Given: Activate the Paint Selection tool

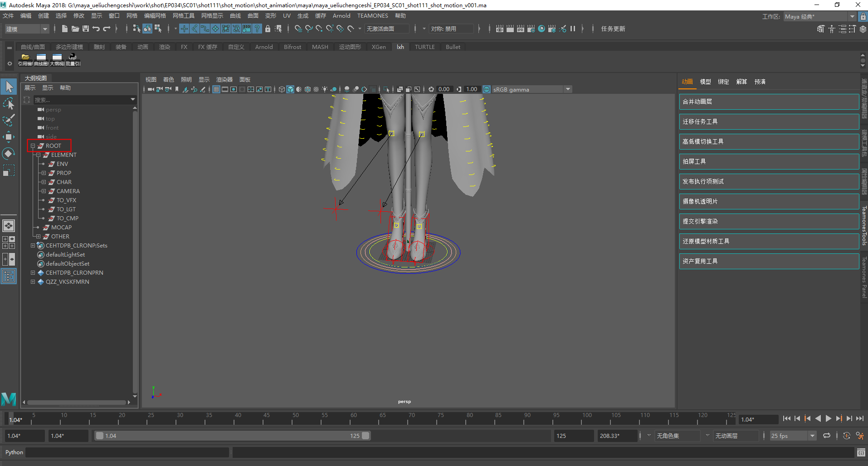Looking at the screenshot, I should 9,120.
